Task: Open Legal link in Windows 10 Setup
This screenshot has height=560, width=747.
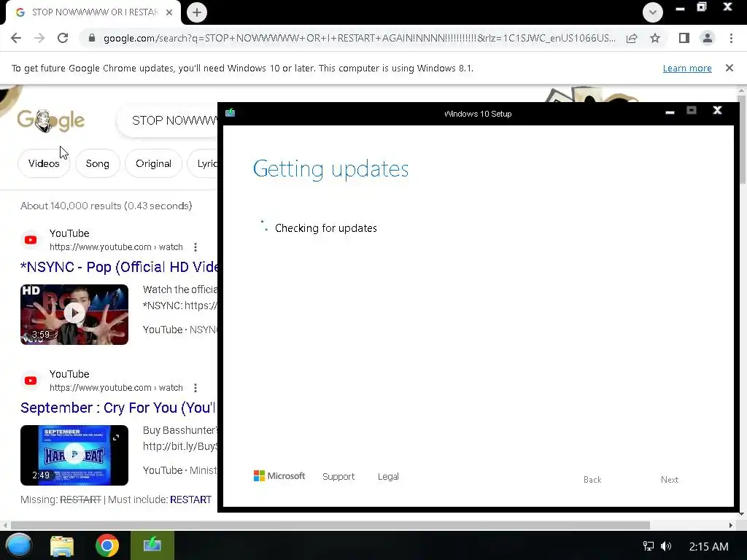Action: pyautogui.click(x=388, y=477)
